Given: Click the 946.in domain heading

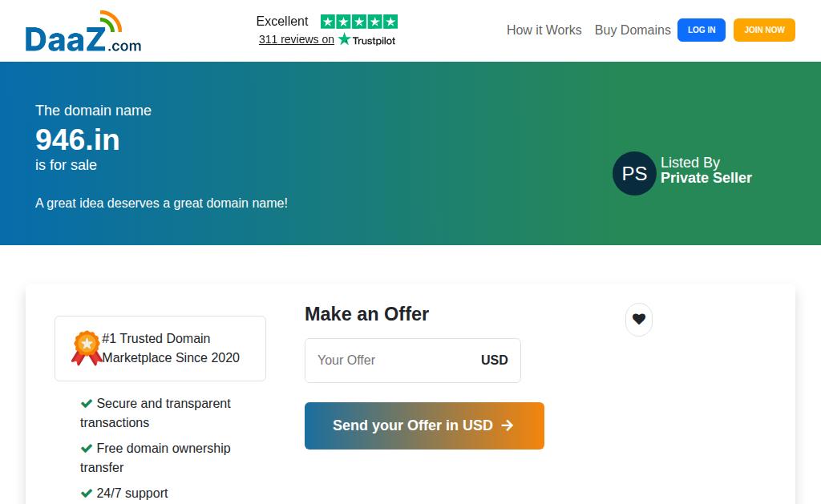Looking at the screenshot, I should coord(78,139).
